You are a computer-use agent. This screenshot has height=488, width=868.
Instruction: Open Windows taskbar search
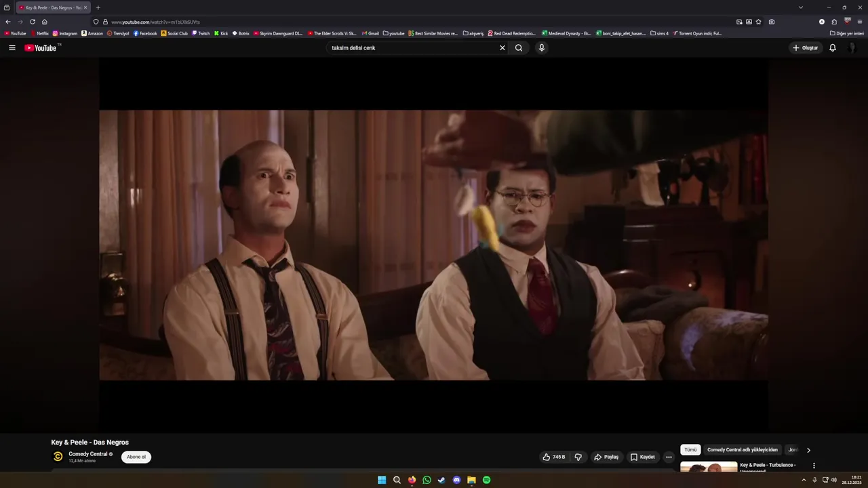(397, 480)
